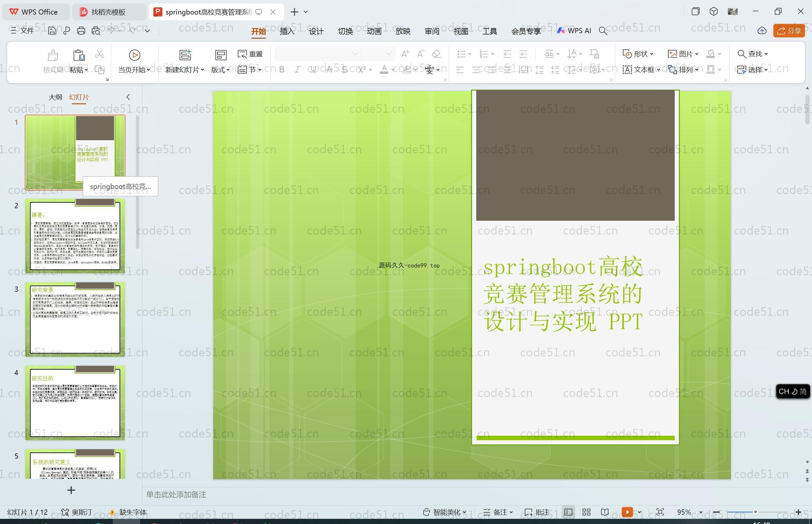812x524 pixels.
Task: Switch to slide sorter grid view icon
Action: pyautogui.click(x=586, y=512)
